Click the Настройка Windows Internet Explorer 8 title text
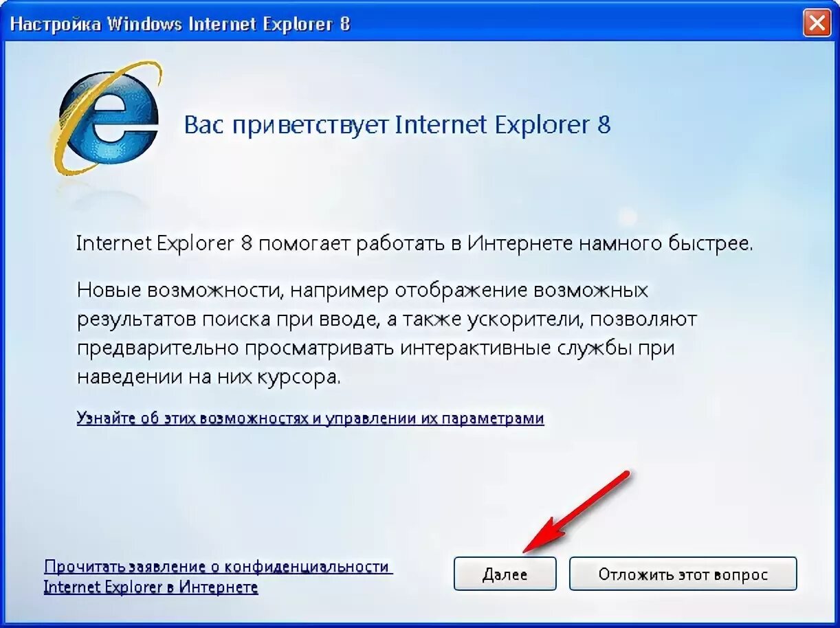 180,24
